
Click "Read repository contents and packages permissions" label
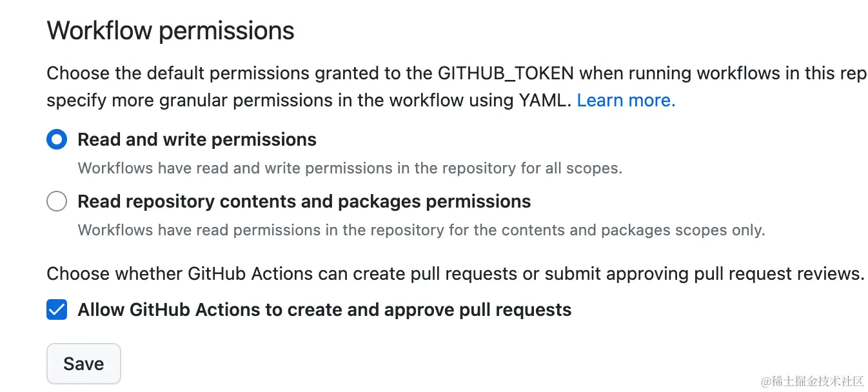pyautogui.click(x=304, y=202)
